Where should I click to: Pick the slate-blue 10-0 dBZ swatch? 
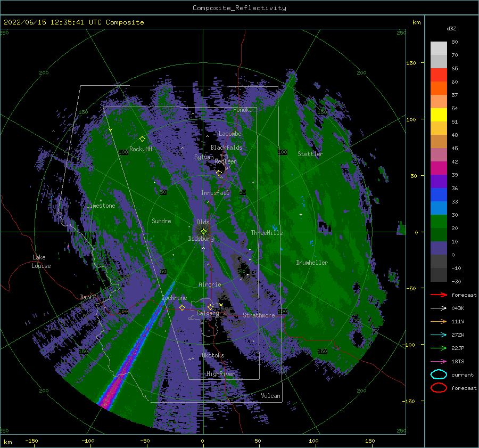[x=439, y=248]
